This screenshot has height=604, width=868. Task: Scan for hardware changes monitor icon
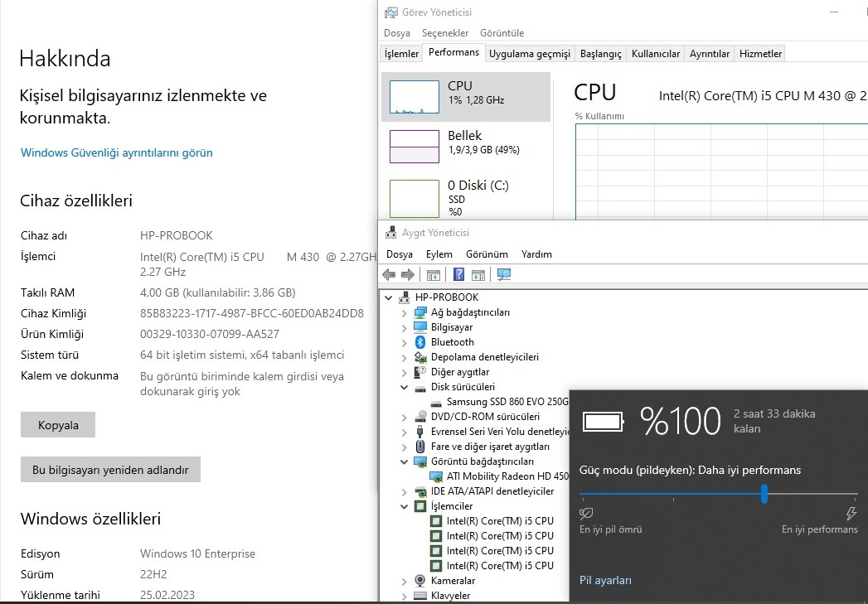coord(504,274)
